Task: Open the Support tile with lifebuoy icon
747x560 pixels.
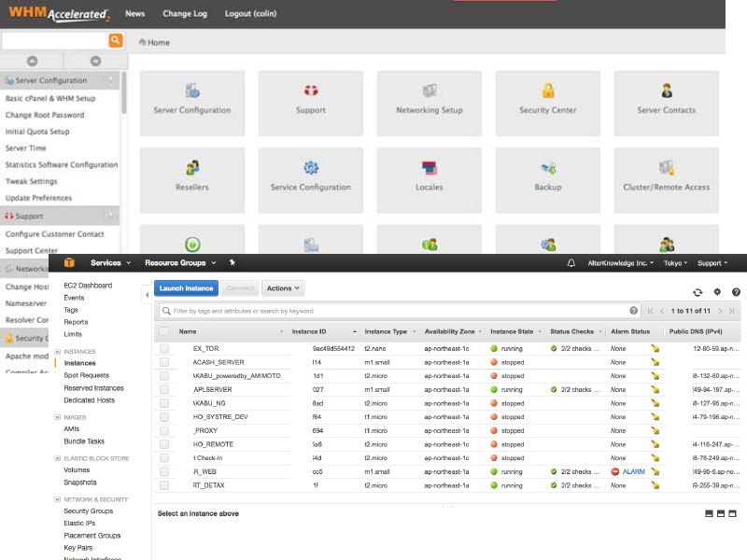Action: click(x=311, y=104)
